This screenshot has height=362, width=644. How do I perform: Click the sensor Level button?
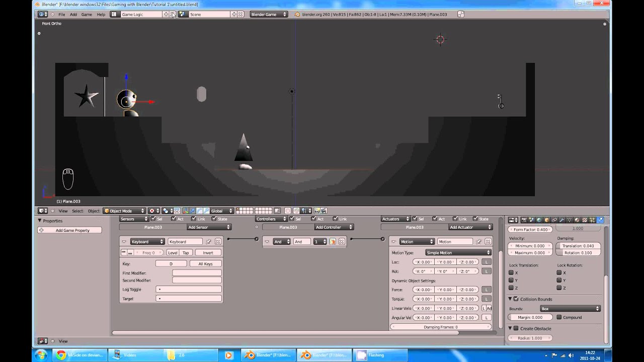click(x=173, y=252)
